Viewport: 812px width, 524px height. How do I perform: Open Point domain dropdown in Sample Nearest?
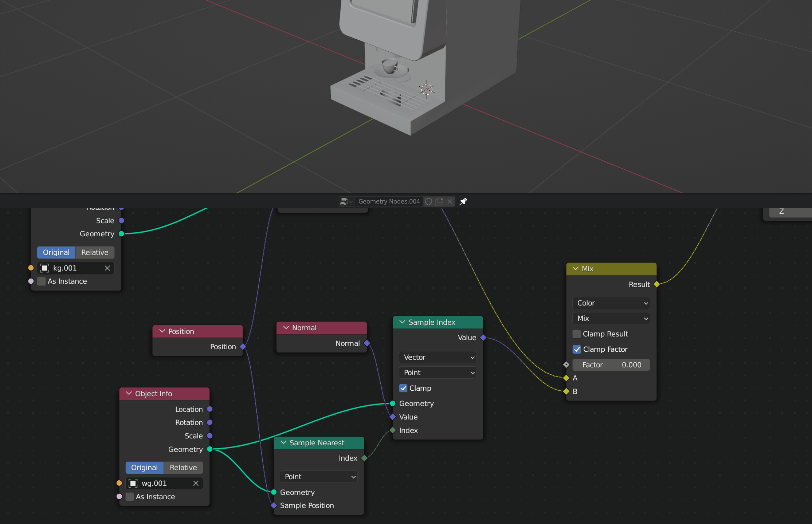coord(319,477)
